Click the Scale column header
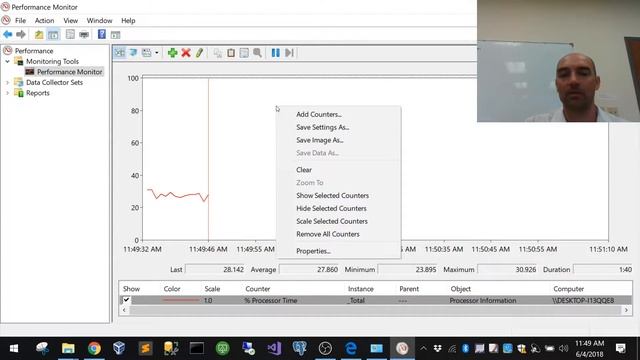Image resolution: width=640 pixels, height=360 pixels. (x=212, y=289)
